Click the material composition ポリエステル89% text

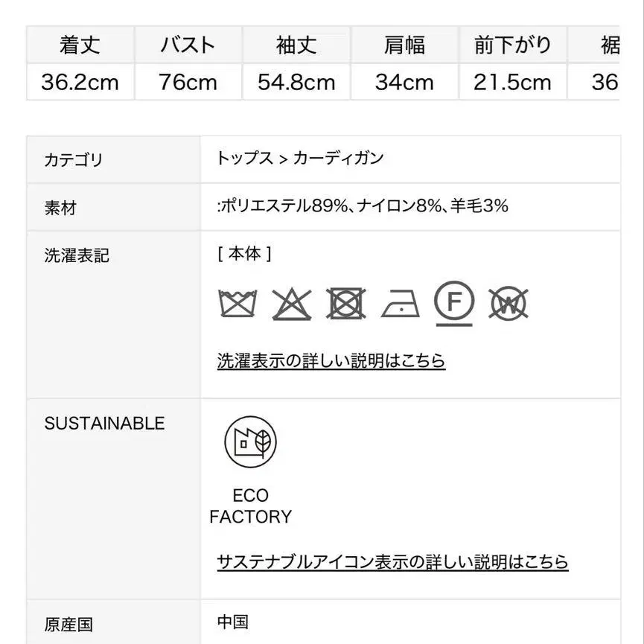(284, 205)
